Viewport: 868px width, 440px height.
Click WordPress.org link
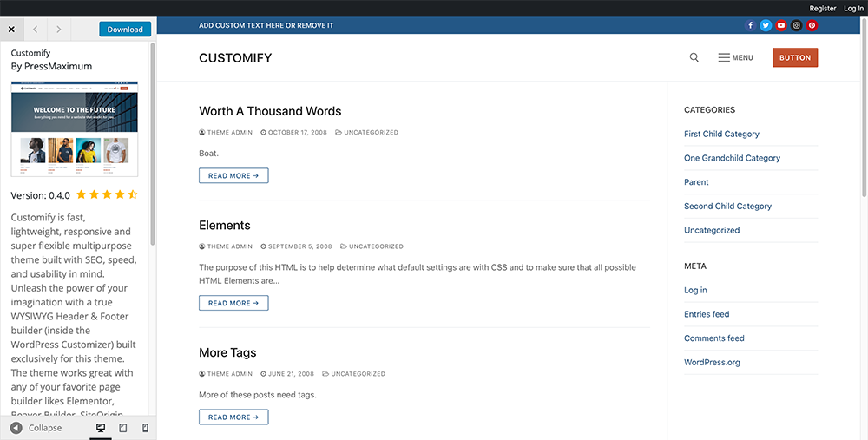pos(712,363)
